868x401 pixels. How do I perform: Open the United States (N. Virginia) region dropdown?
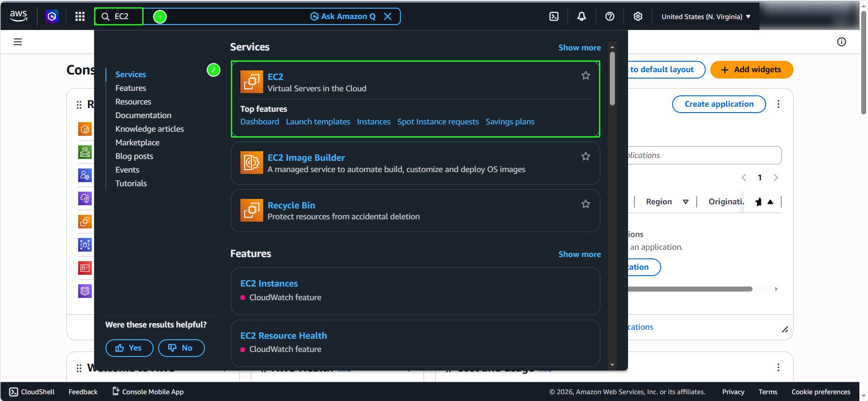pyautogui.click(x=706, y=17)
